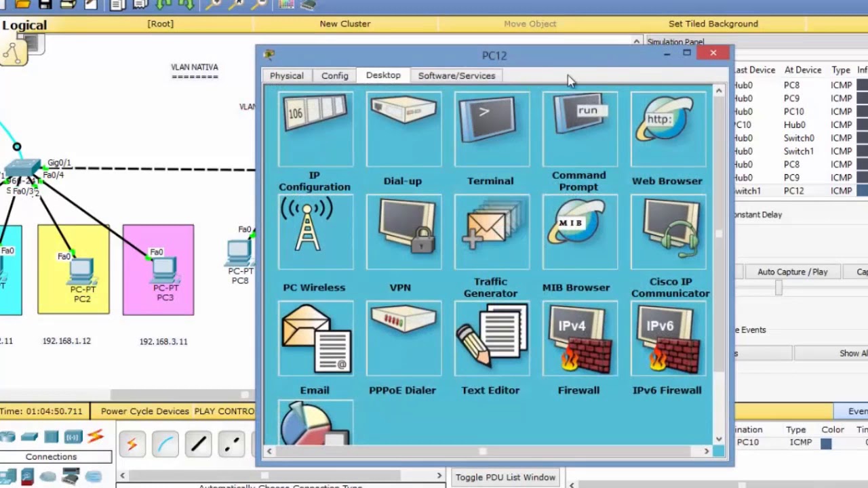This screenshot has height=488, width=868.
Task: Open the Dial-up application
Action: pyautogui.click(x=403, y=129)
